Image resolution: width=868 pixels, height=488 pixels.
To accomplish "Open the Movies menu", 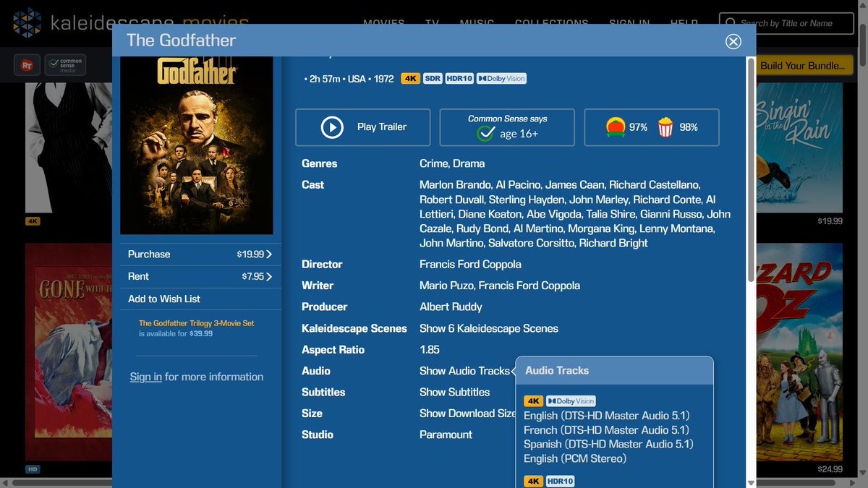I will coord(383,23).
